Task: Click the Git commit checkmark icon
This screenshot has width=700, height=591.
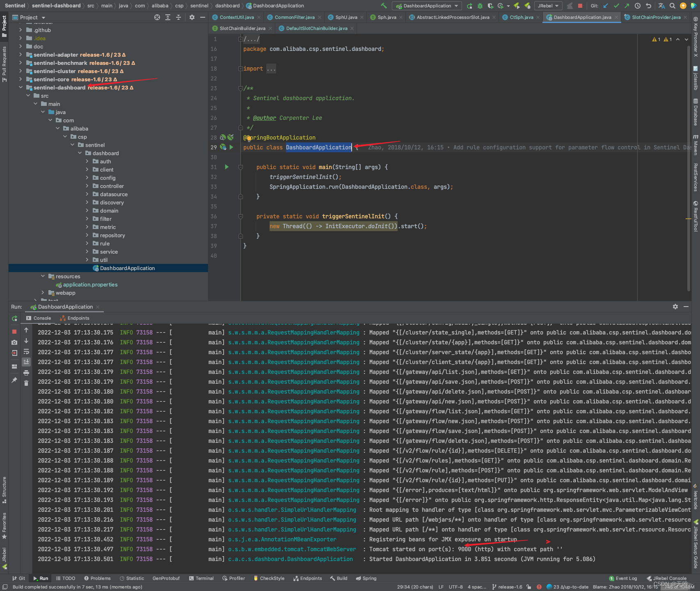Action: (616, 6)
